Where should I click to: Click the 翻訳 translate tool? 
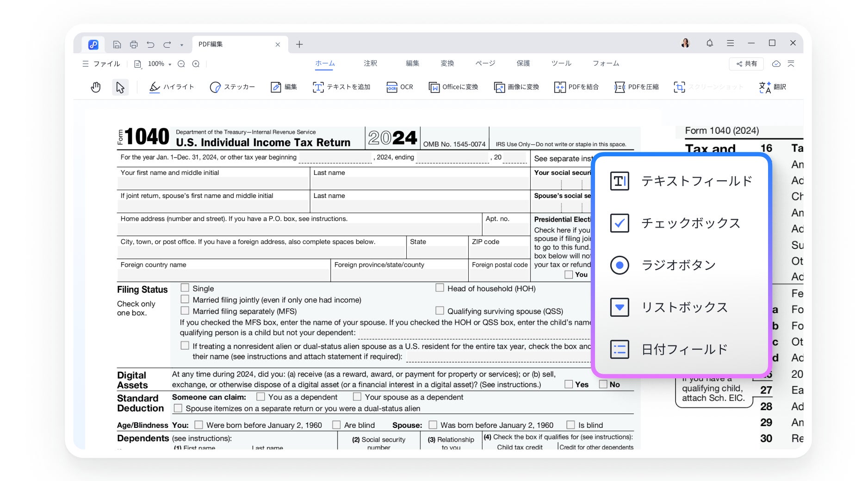(772, 87)
